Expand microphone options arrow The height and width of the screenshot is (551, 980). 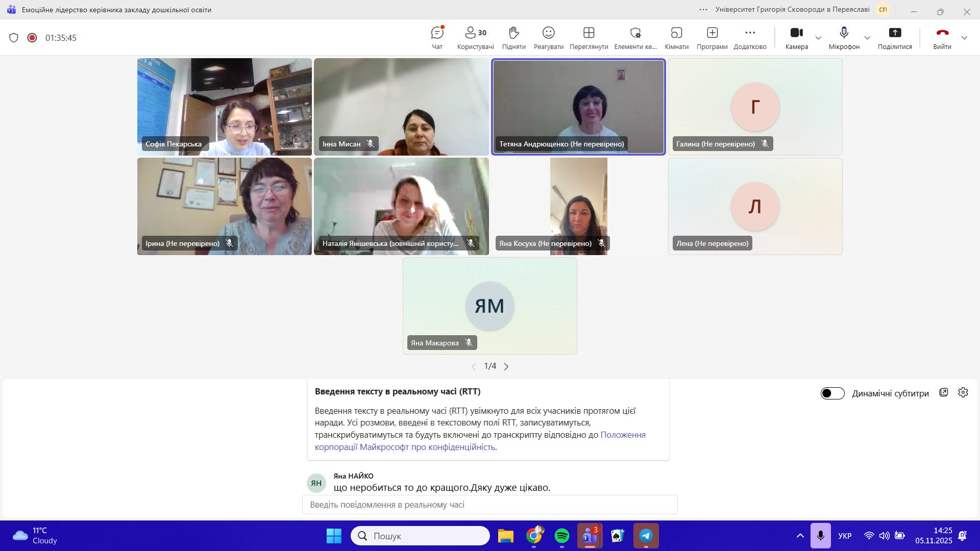pos(867,38)
